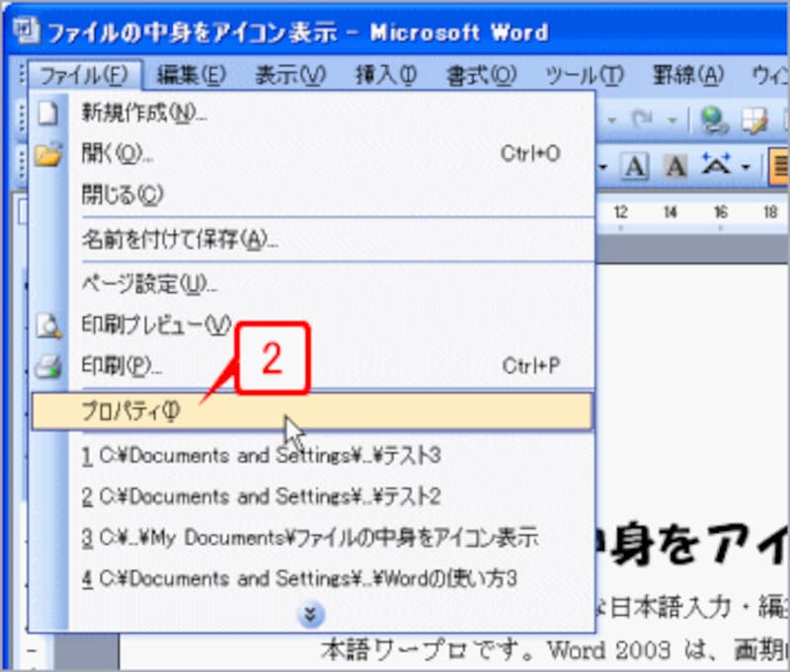The image size is (790, 672).
Task: Open the character scale dropdown arrow
Action: [x=745, y=166]
